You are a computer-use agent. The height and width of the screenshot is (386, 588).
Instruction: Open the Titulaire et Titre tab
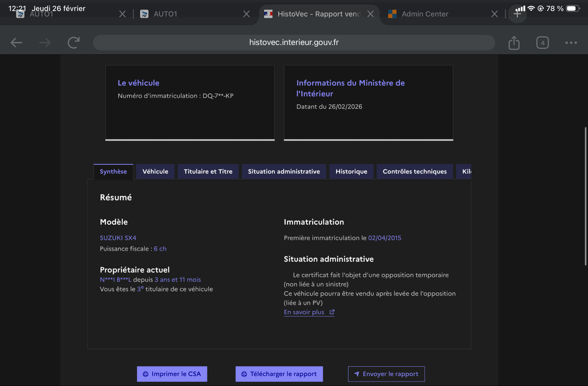pos(208,171)
